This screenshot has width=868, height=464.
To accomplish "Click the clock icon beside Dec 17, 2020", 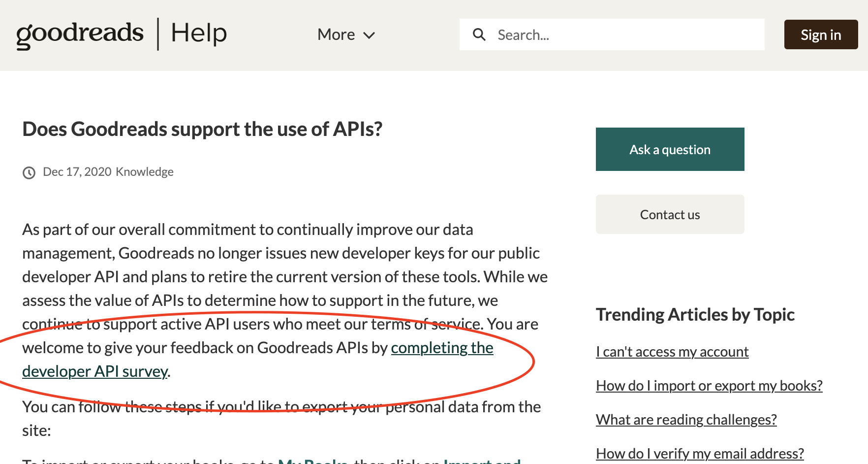I will point(29,172).
